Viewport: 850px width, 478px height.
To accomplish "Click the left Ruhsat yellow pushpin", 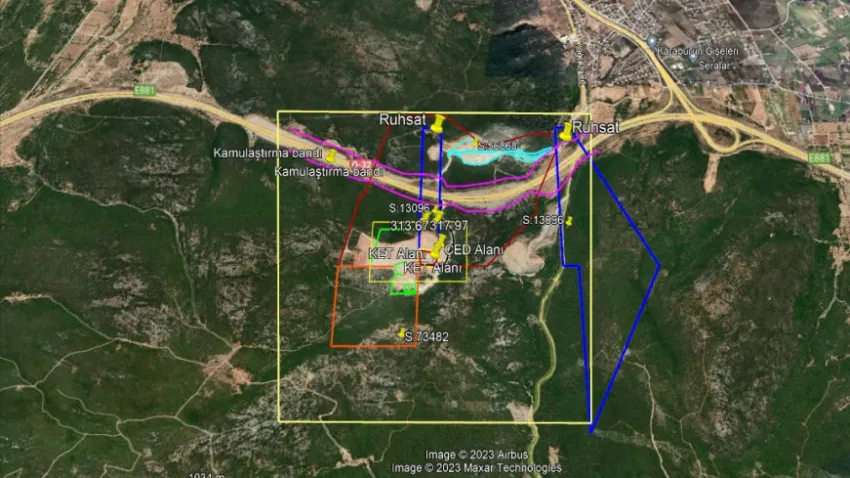I will point(438,124).
